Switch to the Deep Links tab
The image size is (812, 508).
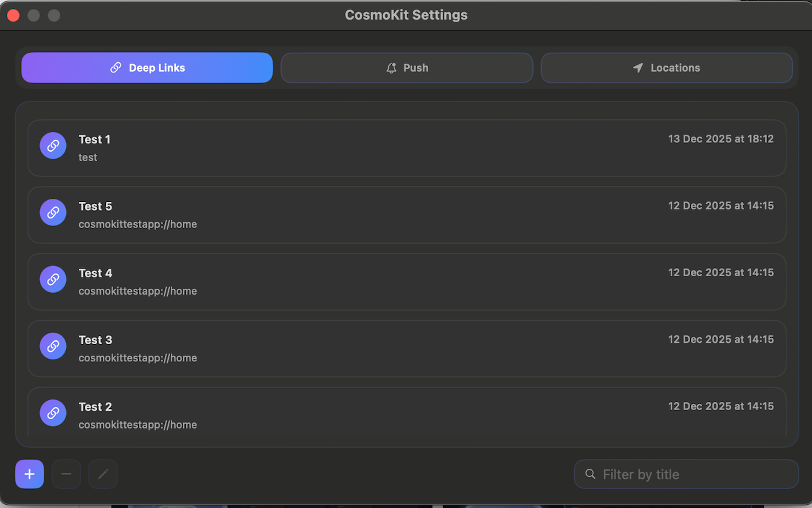[x=147, y=68]
